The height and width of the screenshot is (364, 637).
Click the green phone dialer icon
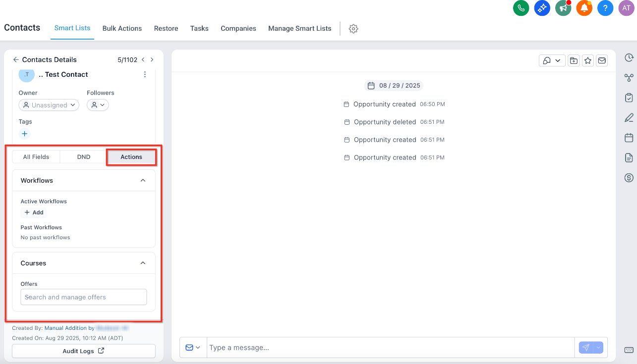521,8
